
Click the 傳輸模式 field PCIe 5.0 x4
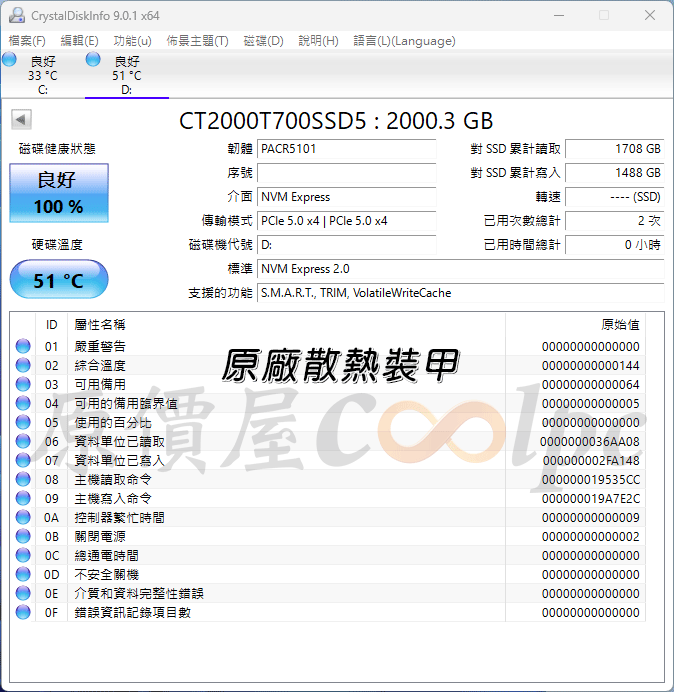346,221
